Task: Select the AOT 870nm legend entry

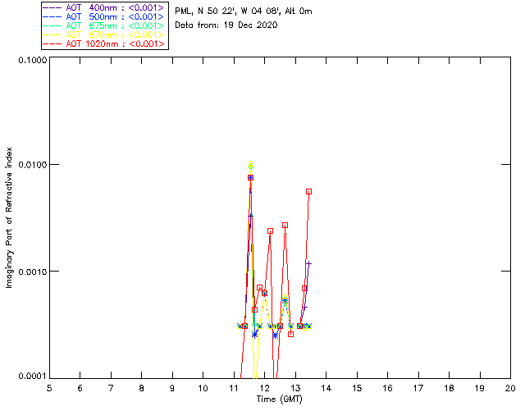Action: click(104, 34)
